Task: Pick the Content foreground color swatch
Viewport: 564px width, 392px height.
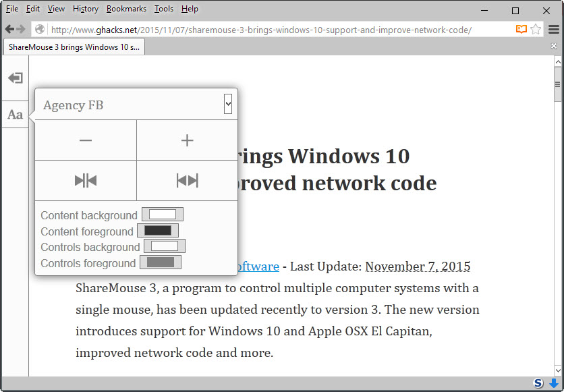Action: pyautogui.click(x=158, y=231)
